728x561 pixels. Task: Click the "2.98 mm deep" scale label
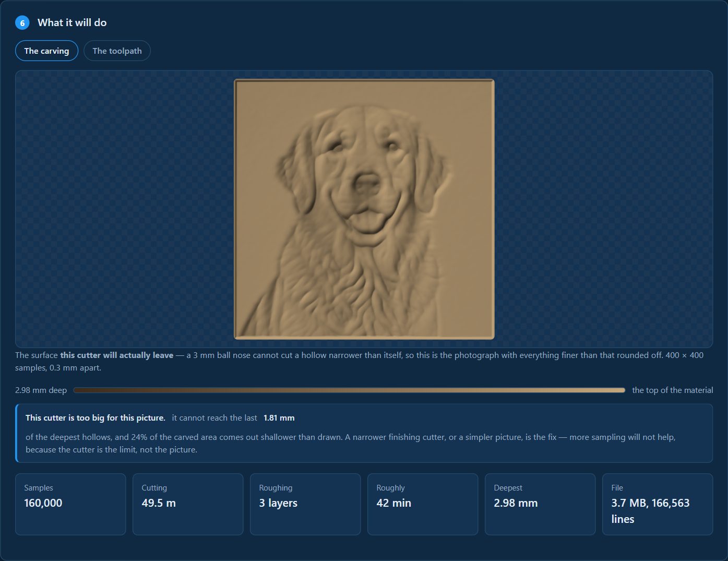(41, 390)
